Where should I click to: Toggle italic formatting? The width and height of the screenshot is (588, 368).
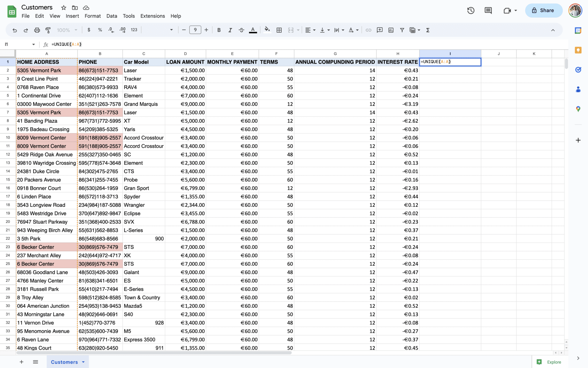point(230,30)
